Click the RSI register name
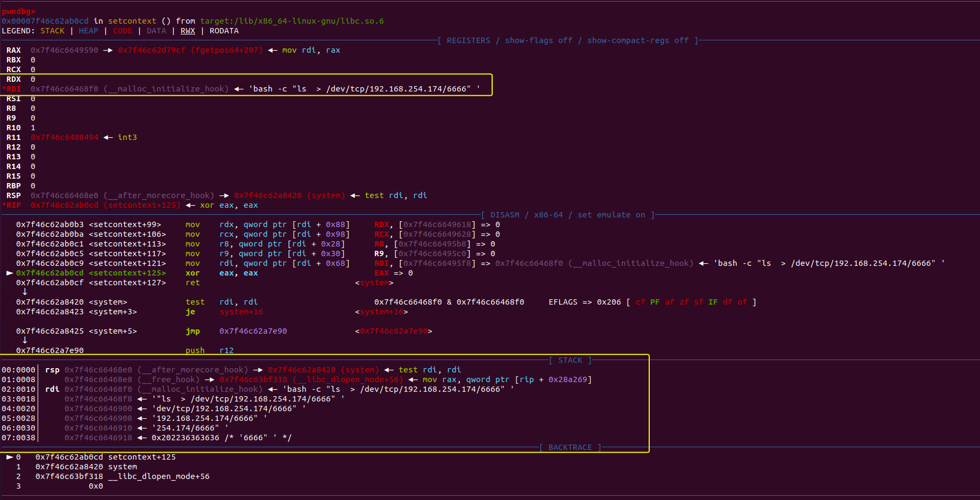The width and height of the screenshot is (980, 500). (13, 98)
